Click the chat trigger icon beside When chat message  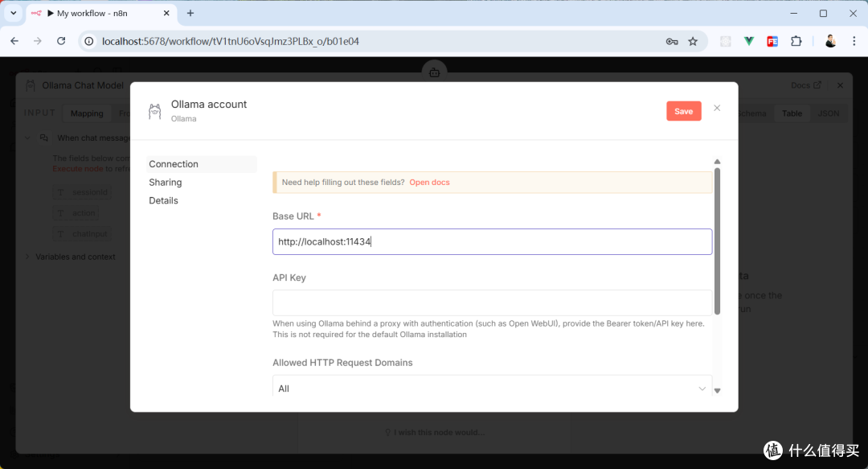point(43,138)
